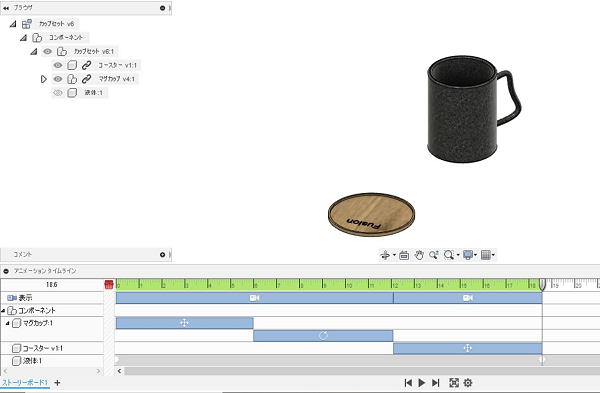Select the Pan hand tool
Viewport: 600px width, 393px height.
[419, 255]
